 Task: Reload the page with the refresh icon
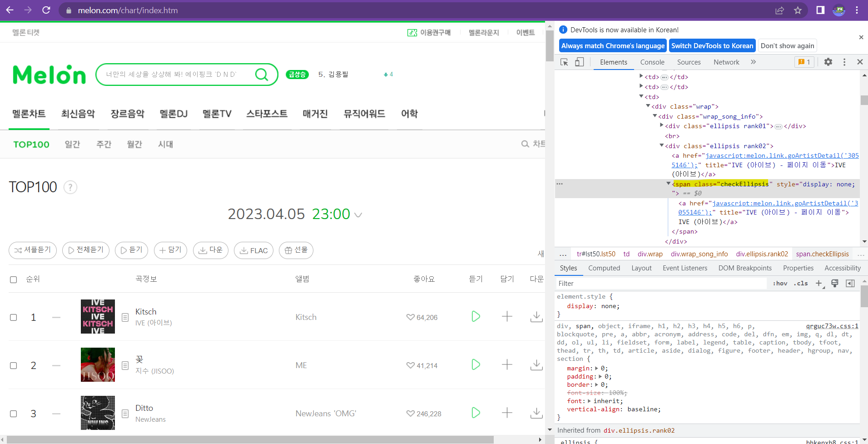(x=46, y=10)
